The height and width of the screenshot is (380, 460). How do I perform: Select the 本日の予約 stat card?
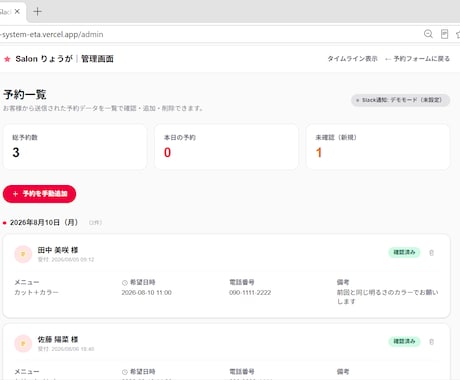226,147
